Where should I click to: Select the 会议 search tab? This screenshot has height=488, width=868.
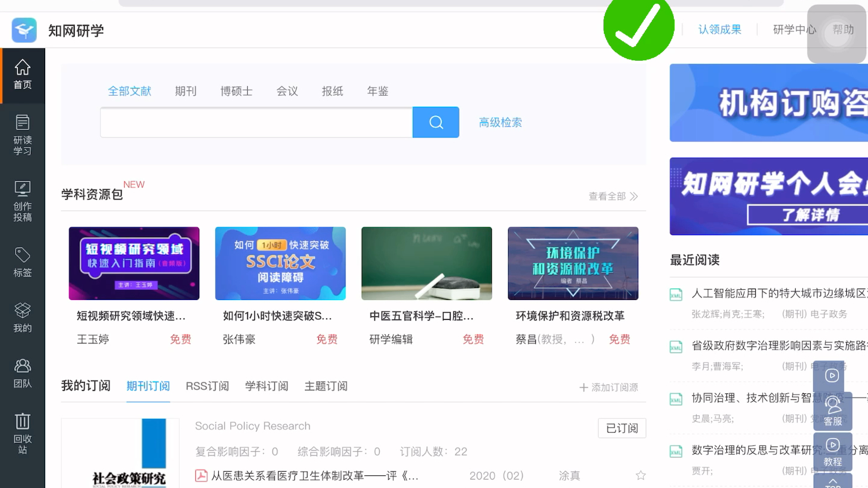[288, 91]
